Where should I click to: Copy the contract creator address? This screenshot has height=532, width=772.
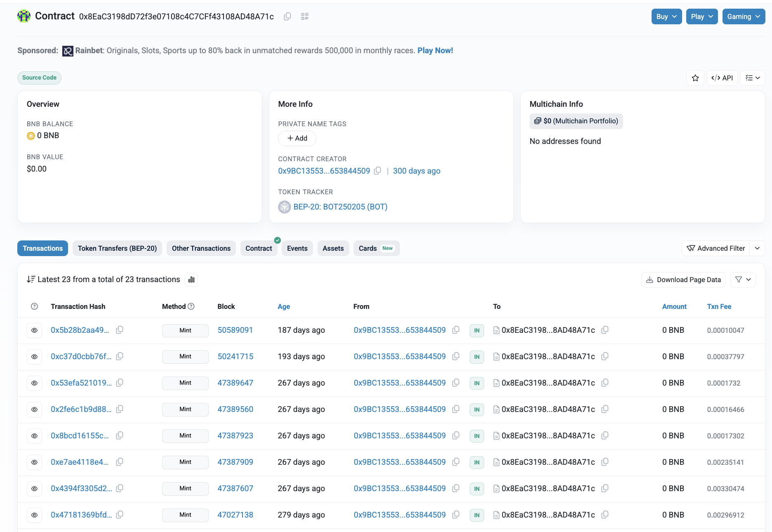[377, 171]
